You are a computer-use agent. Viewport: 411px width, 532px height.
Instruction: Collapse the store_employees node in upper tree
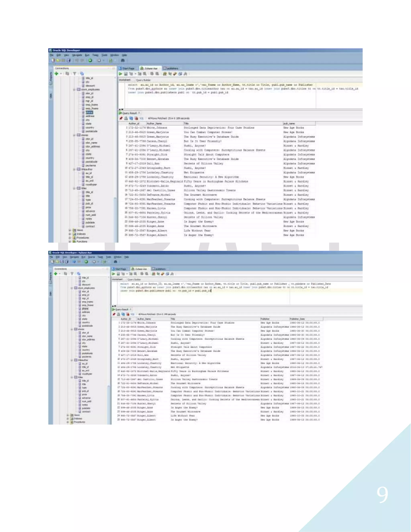(x=74, y=90)
